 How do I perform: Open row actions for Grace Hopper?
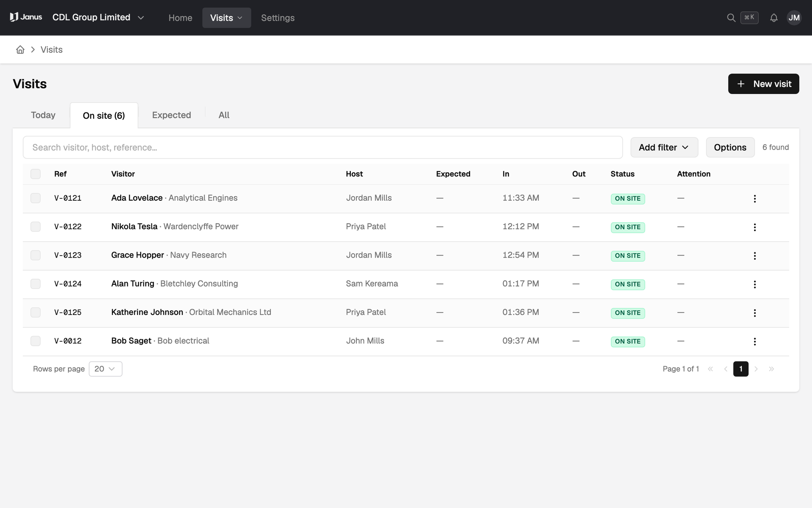755,256
